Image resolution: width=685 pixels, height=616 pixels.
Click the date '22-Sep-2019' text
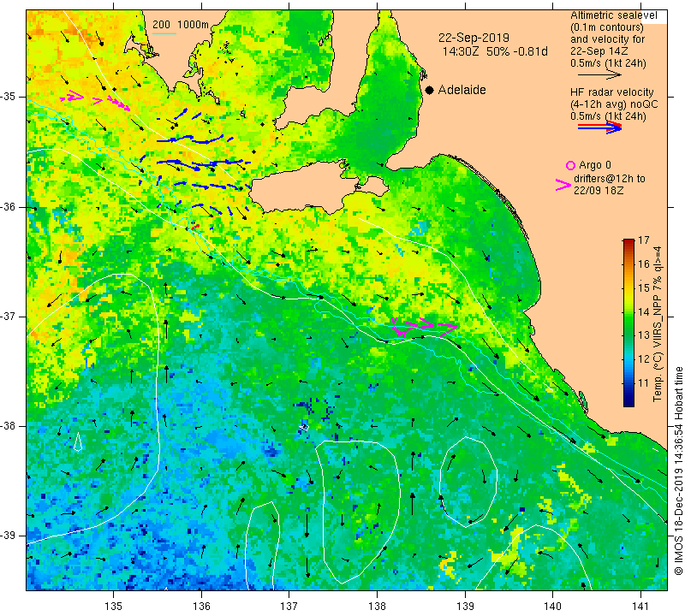474,38
